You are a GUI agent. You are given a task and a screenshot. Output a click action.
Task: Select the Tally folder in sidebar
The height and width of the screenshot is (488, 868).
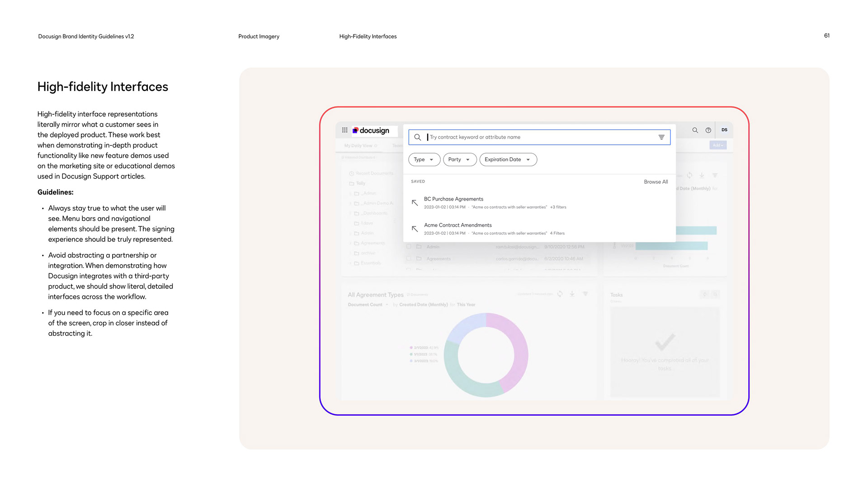pos(360,183)
